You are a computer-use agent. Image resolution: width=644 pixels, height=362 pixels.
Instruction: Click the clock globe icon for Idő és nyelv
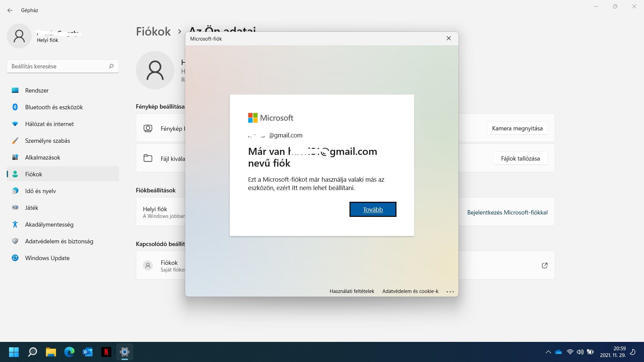pyautogui.click(x=15, y=191)
